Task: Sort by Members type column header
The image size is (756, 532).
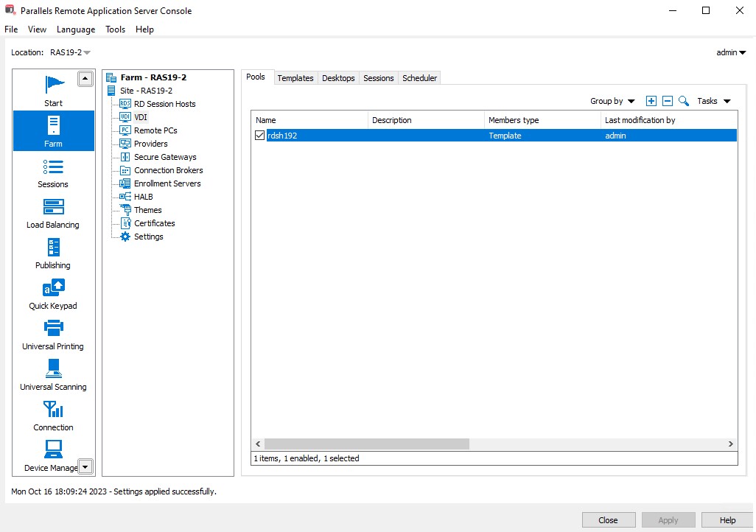Action: tap(542, 120)
